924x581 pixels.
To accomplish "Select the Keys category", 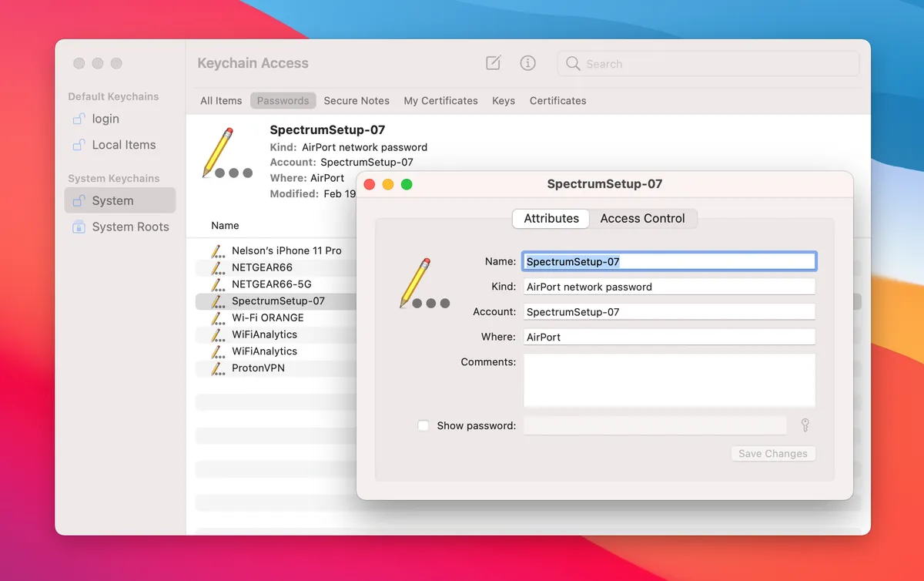I will click(x=503, y=100).
